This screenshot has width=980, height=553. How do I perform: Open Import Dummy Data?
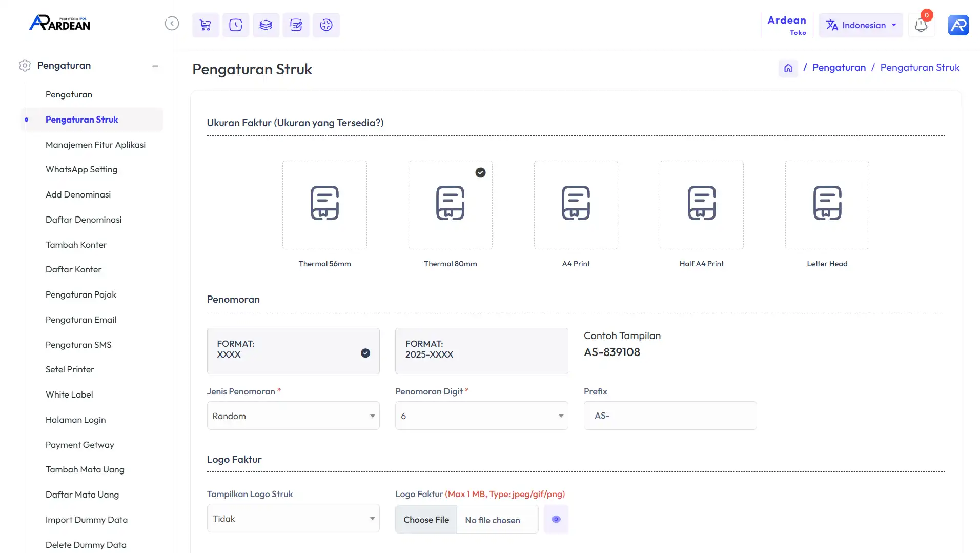point(86,520)
